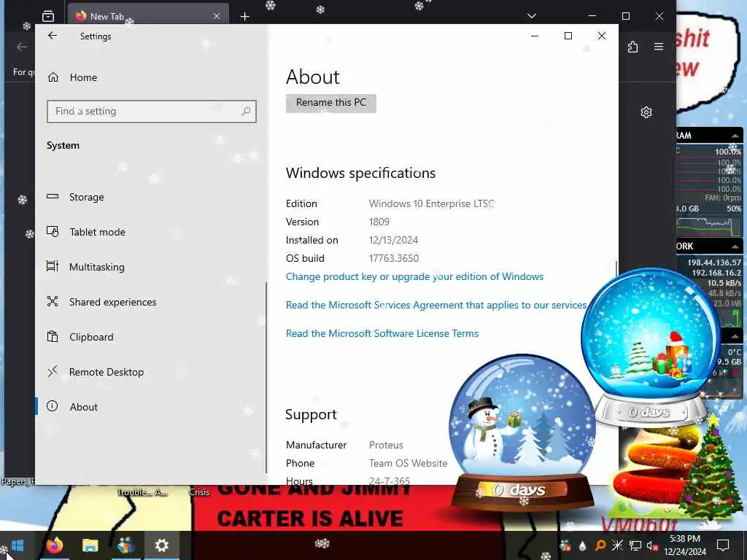
Task: Maximize the Settings window
Action: click(568, 36)
